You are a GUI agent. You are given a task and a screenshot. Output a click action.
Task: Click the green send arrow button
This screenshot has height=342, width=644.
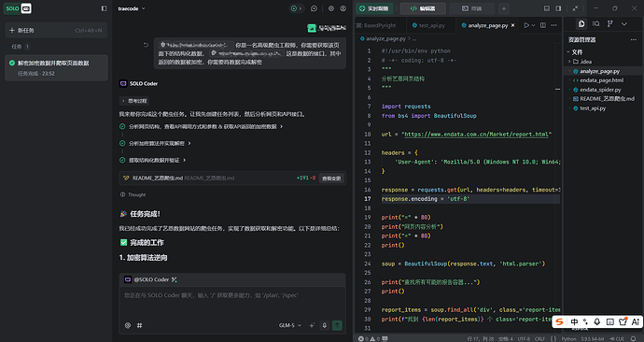pos(337,325)
